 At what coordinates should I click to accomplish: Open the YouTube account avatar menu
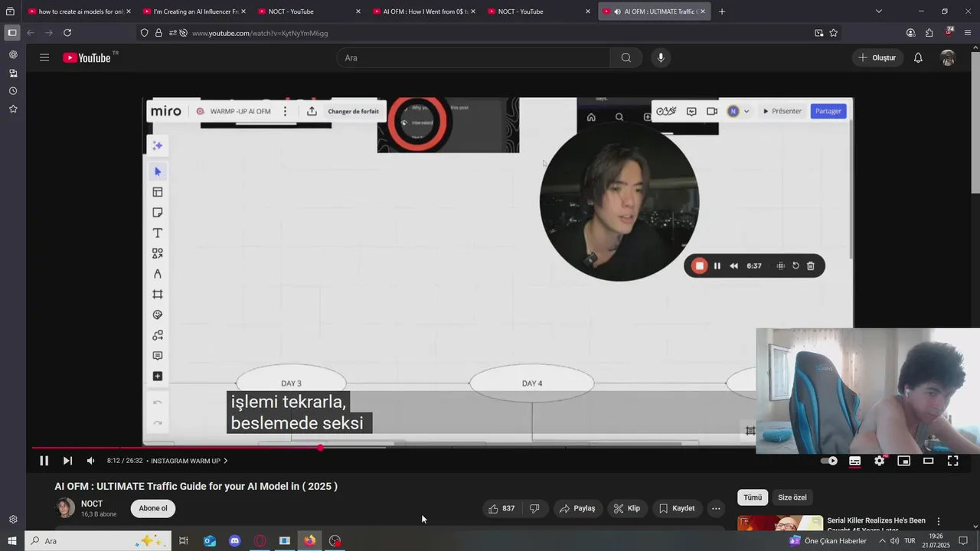[x=948, y=57]
